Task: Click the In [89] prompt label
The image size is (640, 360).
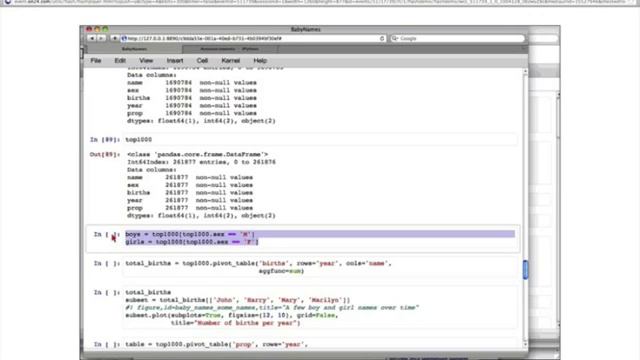Action: point(105,140)
